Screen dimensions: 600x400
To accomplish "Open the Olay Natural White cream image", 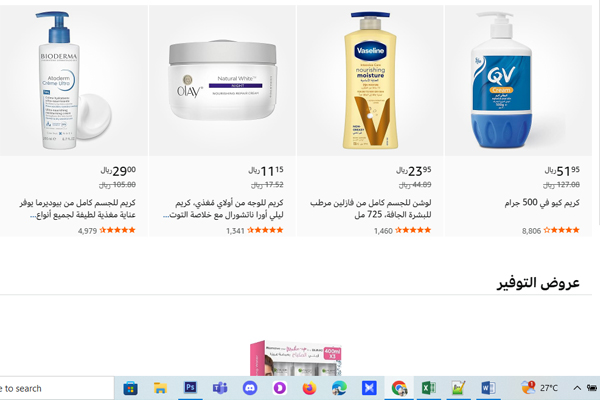I will click(222, 80).
